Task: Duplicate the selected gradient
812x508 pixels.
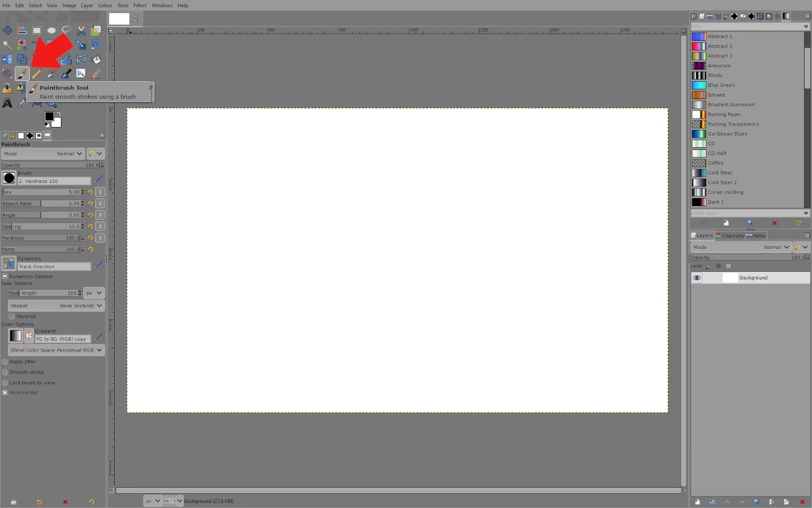Action: click(750, 223)
